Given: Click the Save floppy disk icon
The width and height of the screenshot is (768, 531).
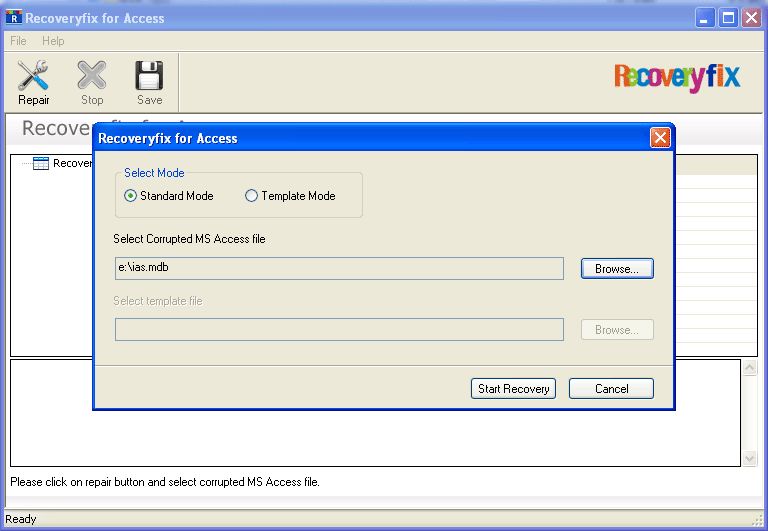Looking at the screenshot, I should (149, 75).
